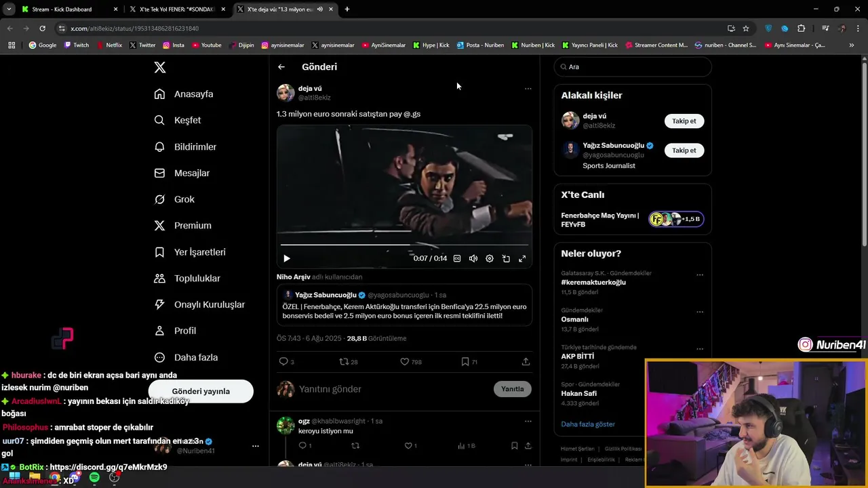Open options for Osmanlı trend

pyautogui.click(x=700, y=312)
